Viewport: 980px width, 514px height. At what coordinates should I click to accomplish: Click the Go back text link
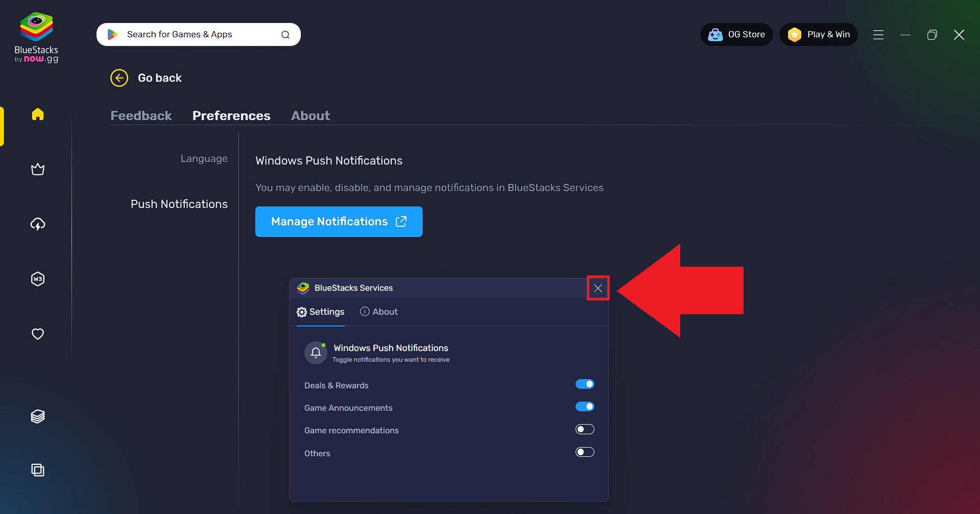160,78
